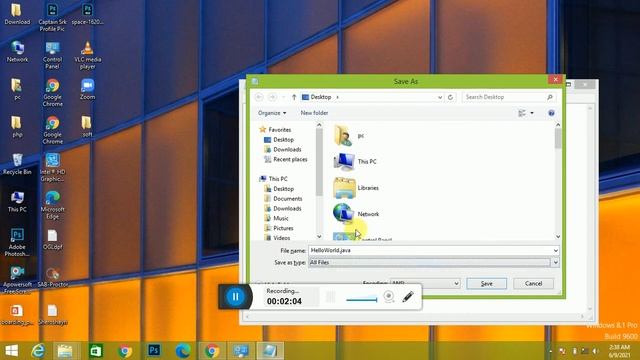Open Photoshop from the taskbar
This screenshot has width=640, height=360.
point(154,351)
